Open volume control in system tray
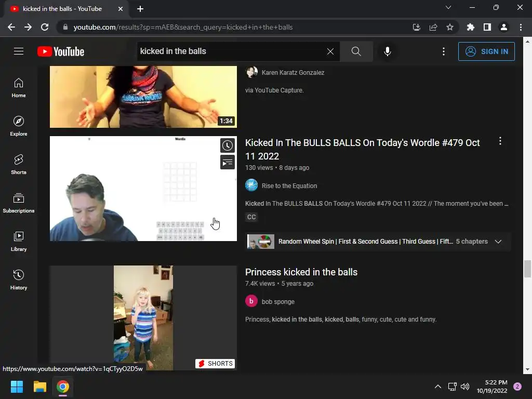This screenshot has width=532, height=399. (465, 387)
